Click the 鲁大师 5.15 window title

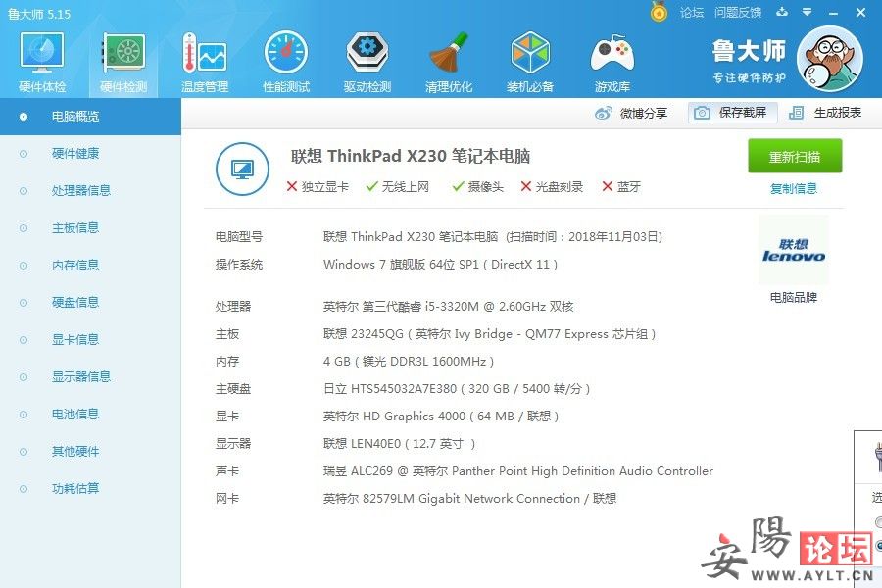39,14
